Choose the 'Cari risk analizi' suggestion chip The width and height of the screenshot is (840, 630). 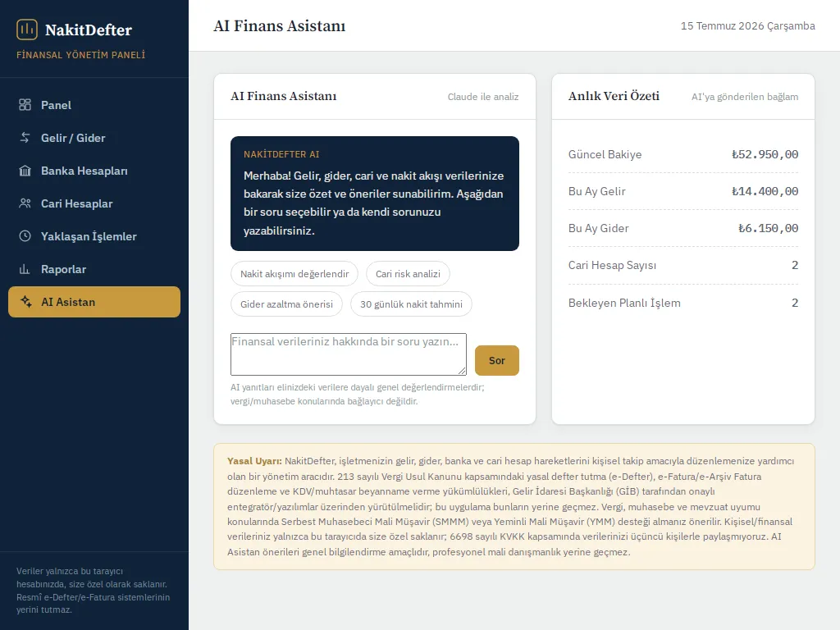tap(408, 274)
